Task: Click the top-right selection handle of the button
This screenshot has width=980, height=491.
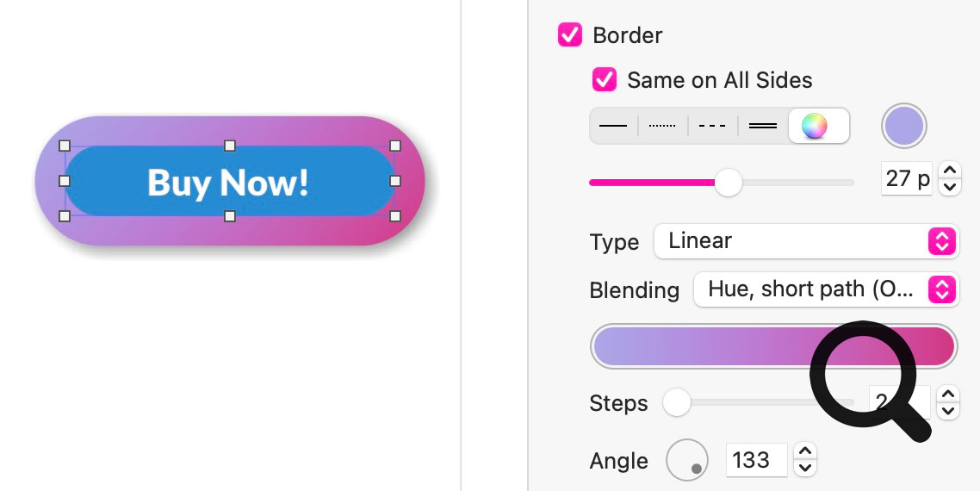Action: pyautogui.click(x=395, y=146)
